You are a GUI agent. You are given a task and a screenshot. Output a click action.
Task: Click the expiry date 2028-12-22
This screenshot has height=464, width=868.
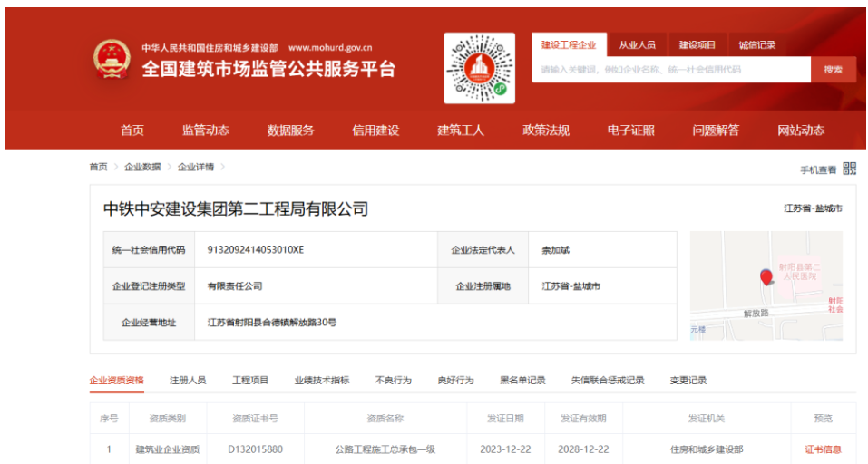tap(583, 449)
